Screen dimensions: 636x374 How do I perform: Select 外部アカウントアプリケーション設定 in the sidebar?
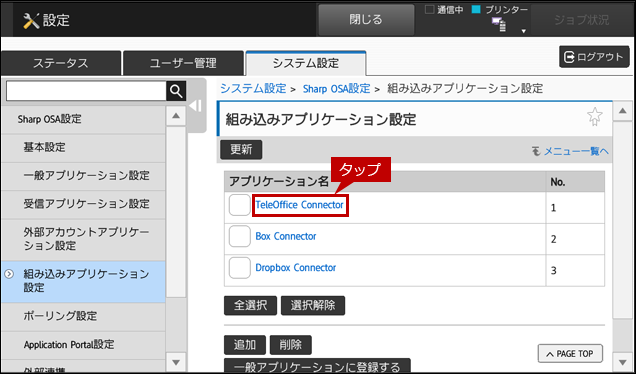click(x=83, y=239)
